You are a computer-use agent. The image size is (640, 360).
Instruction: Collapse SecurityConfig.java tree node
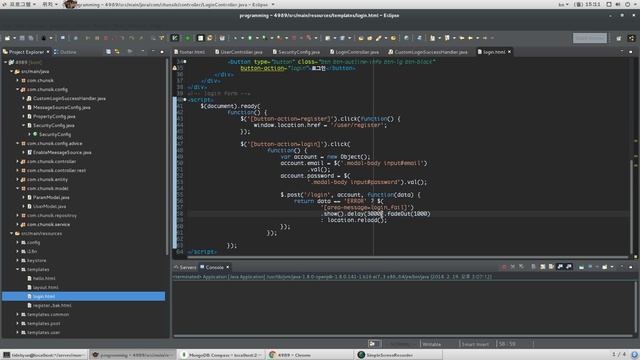[x=23, y=125]
